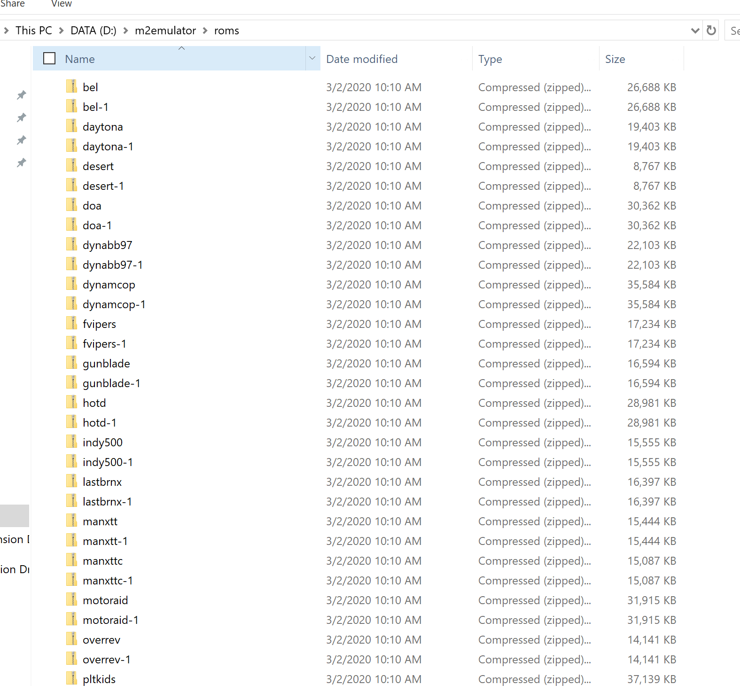The height and width of the screenshot is (700, 740).
Task: Go to DATA (D:) in breadcrumb
Action: tap(93, 31)
